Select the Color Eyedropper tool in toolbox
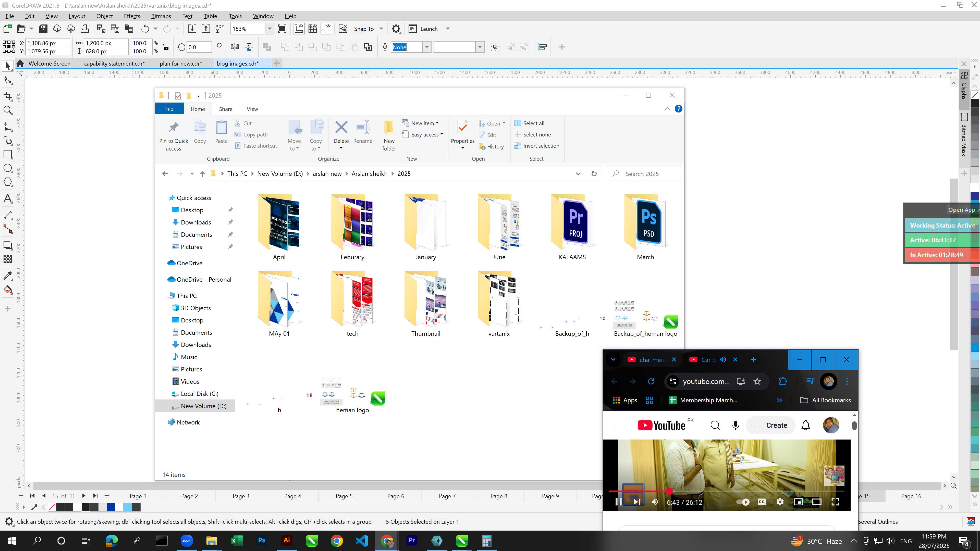 click(8, 276)
